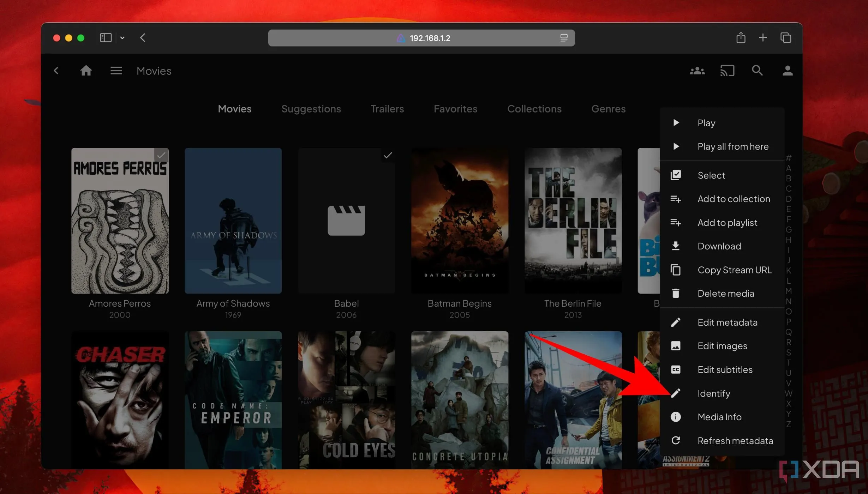
Task: Switch to the Collections tab
Action: 534,109
